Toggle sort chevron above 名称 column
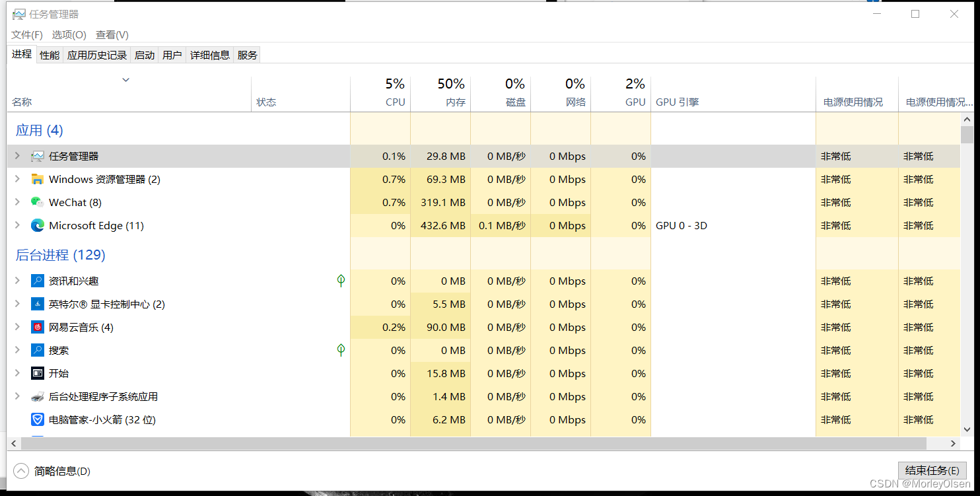Viewport: 980px width, 496px height. point(125,80)
